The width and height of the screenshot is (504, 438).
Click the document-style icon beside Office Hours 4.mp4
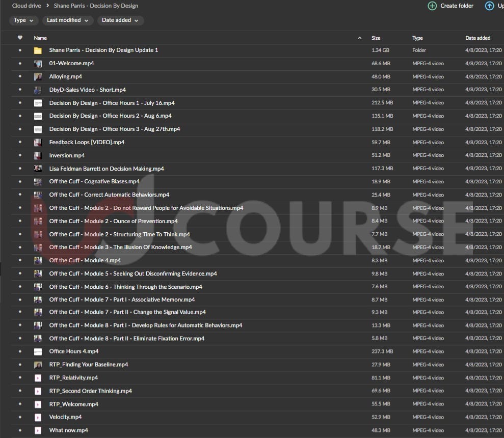click(x=38, y=352)
